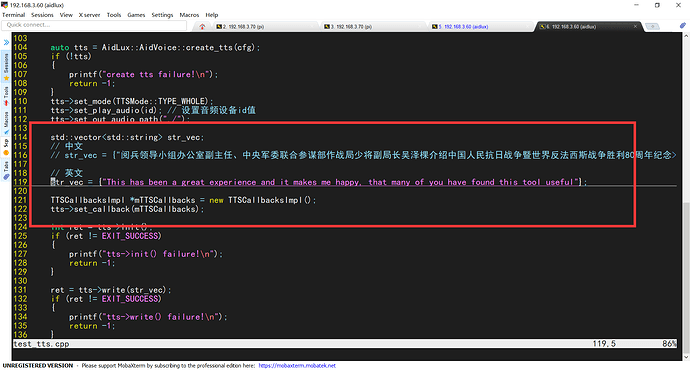
Task: Click std::vector<std::string> str_vec line
Action: pyautogui.click(x=127, y=137)
